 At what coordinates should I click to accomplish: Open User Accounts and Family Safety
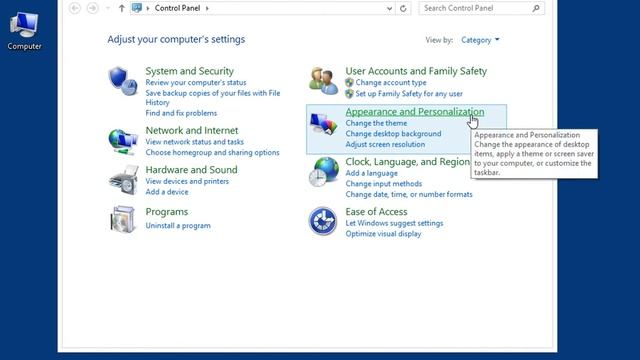coord(416,71)
